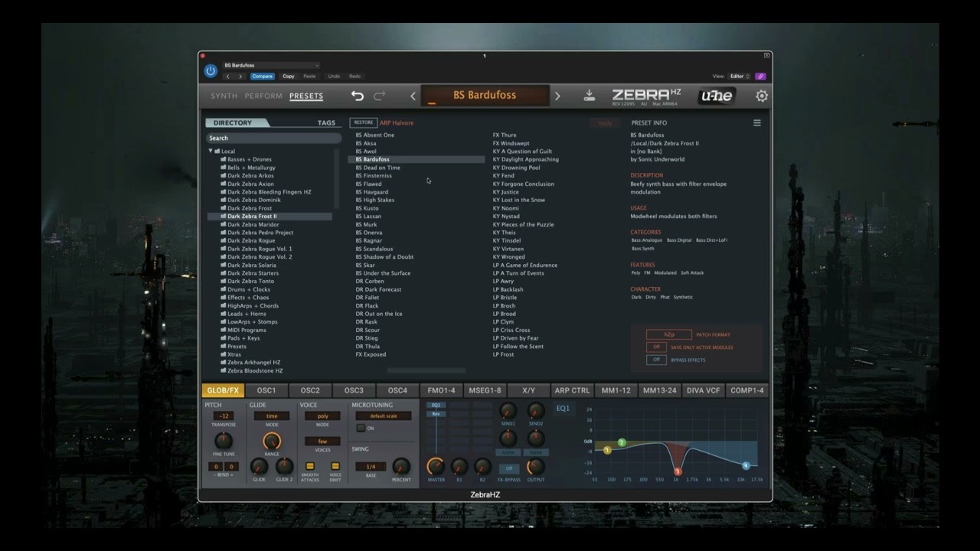Toggle Smooth Attacks switch

(x=310, y=465)
